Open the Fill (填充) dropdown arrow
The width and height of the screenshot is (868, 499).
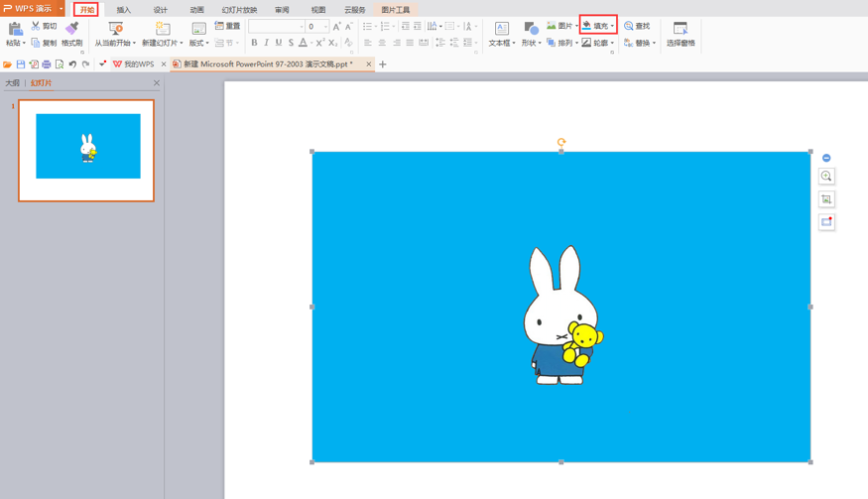pyautogui.click(x=612, y=26)
